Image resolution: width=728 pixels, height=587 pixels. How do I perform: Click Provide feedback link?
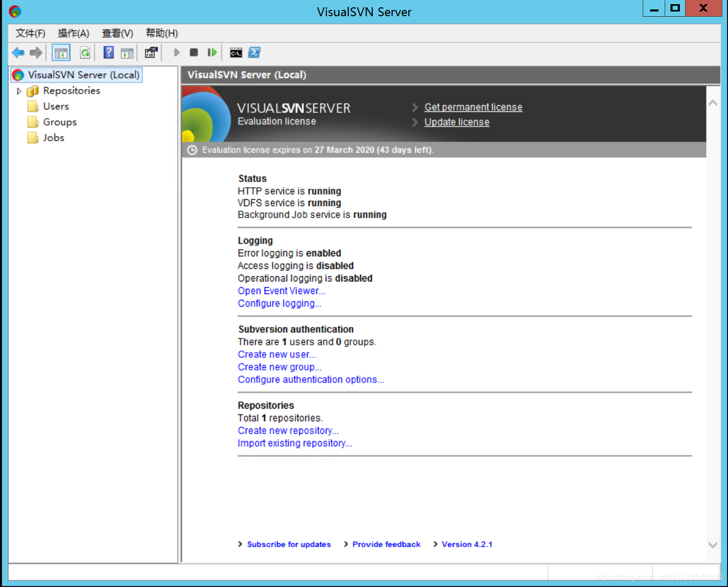point(386,544)
